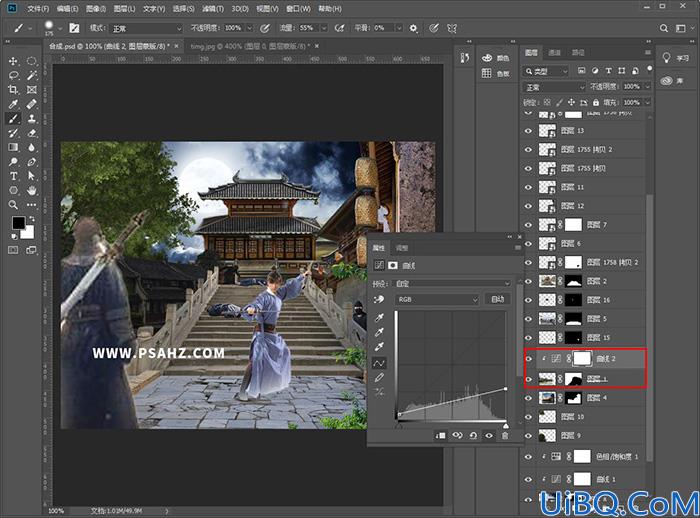
Task: Open the Swatches panel button
Action: coord(495,74)
